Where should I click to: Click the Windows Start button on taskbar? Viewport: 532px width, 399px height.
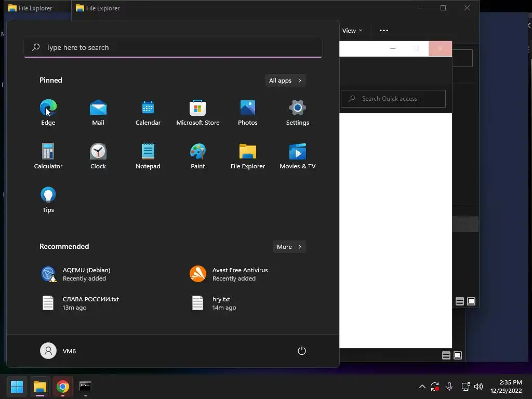(x=17, y=387)
